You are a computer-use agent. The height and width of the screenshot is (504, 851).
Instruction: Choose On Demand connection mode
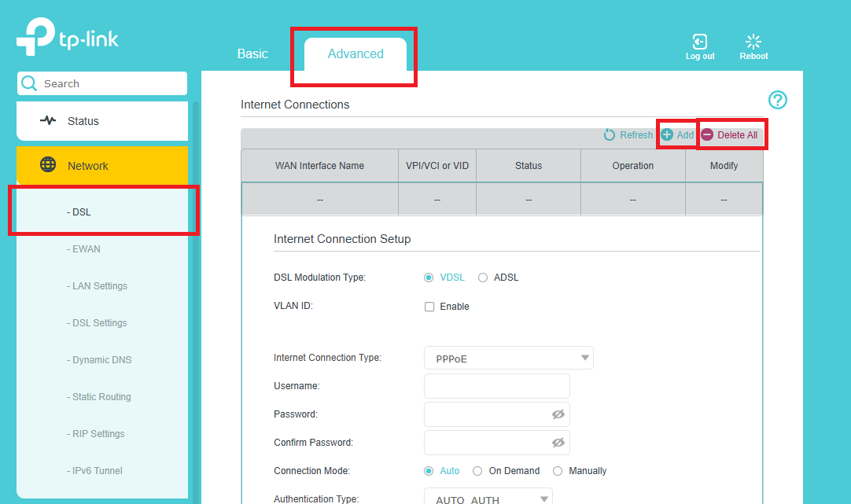click(x=477, y=470)
